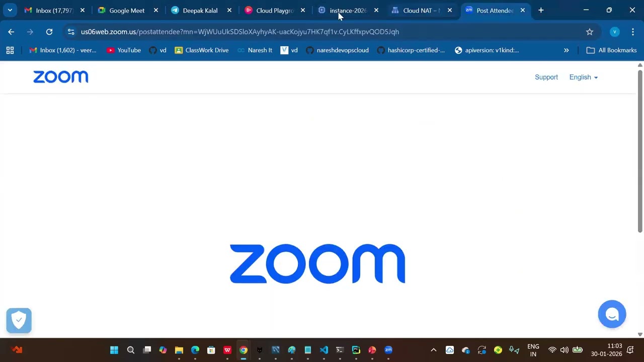644x362 pixels.
Task: Expand the English language dropdown
Action: point(584,77)
